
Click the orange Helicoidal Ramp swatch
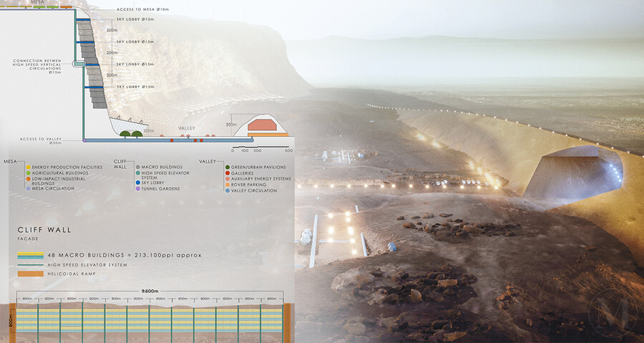pyautogui.click(x=34, y=273)
